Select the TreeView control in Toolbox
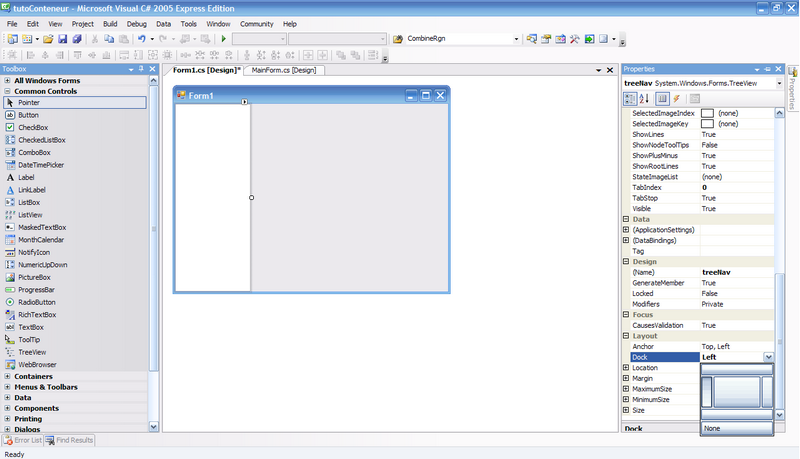Viewport: 800px width, 459px height. 32,352
